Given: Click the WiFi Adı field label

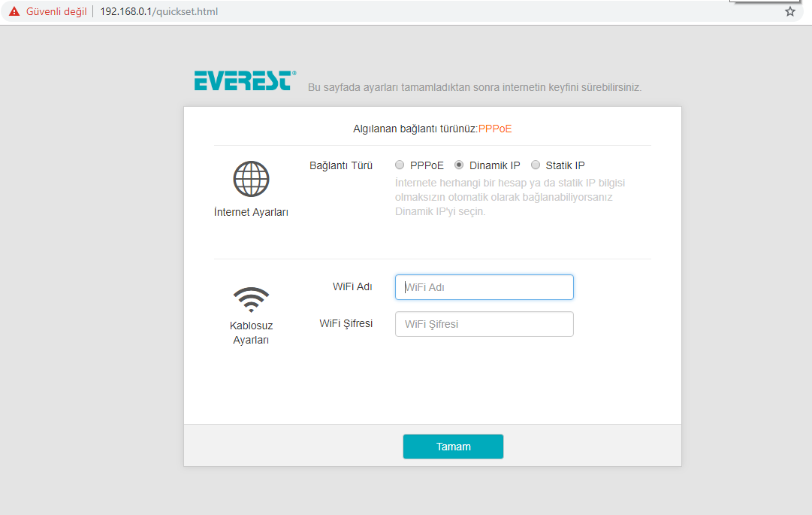Looking at the screenshot, I should coord(352,286).
